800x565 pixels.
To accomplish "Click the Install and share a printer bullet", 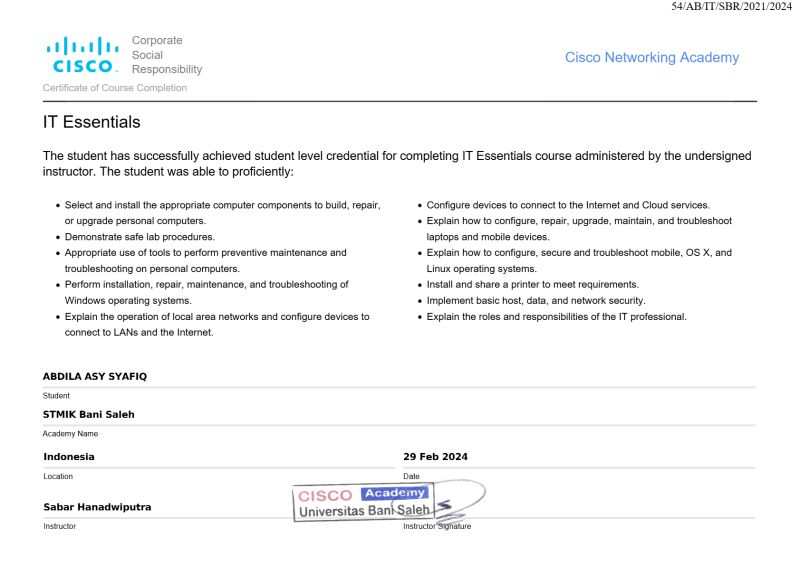I will point(533,285).
